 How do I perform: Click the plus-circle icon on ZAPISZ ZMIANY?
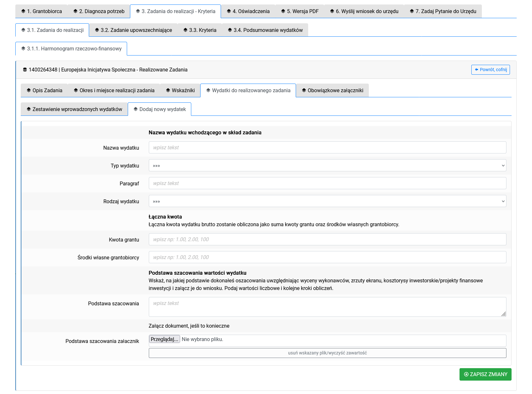click(x=466, y=374)
